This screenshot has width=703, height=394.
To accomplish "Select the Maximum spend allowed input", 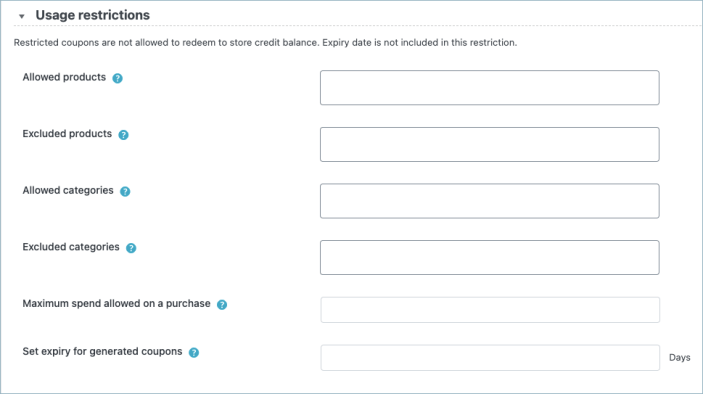I will [490, 310].
